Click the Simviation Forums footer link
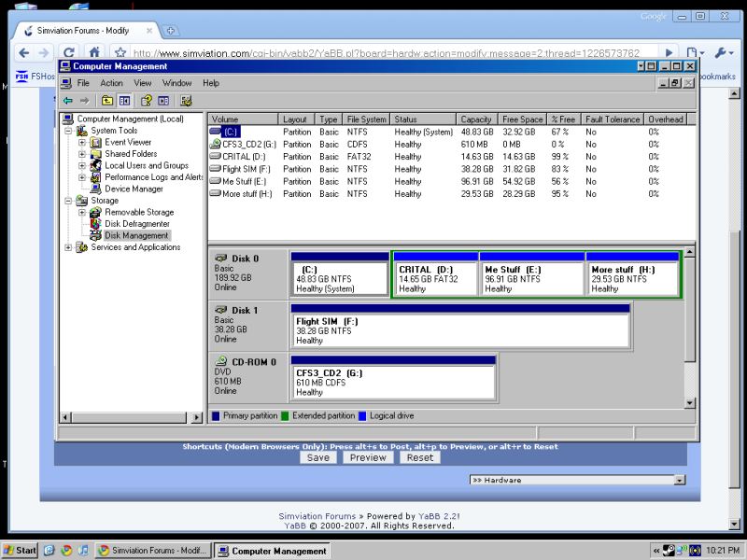 pyautogui.click(x=317, y=516)
